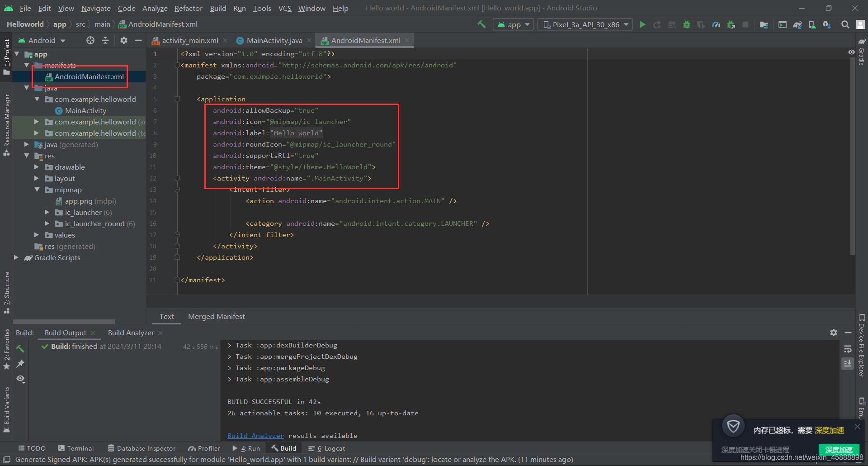Open Pixel_3a_API_30_x86 device dropdown

click(585, 24)
